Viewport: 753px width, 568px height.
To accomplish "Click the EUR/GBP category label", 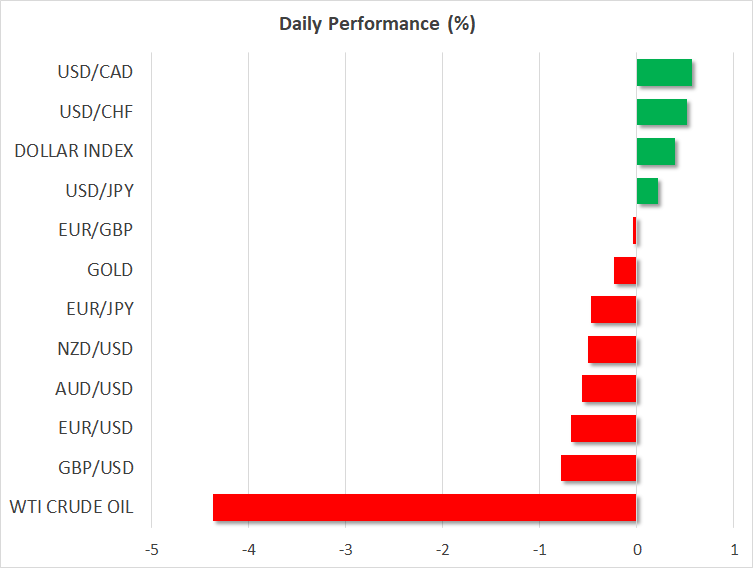I will coord(98,230).
